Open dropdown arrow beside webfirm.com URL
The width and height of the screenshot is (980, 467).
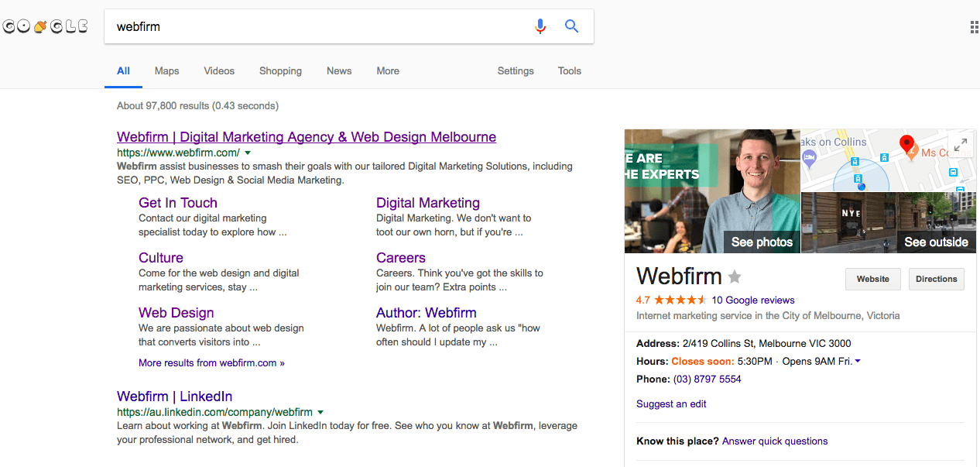tap(248, 153)
